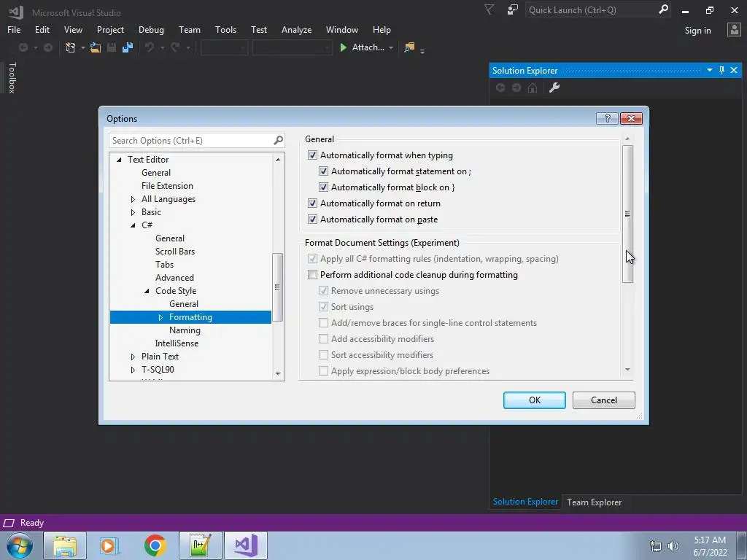Click the New Project toolbar icon
747x560 pixels.
[x=71, y=47]
